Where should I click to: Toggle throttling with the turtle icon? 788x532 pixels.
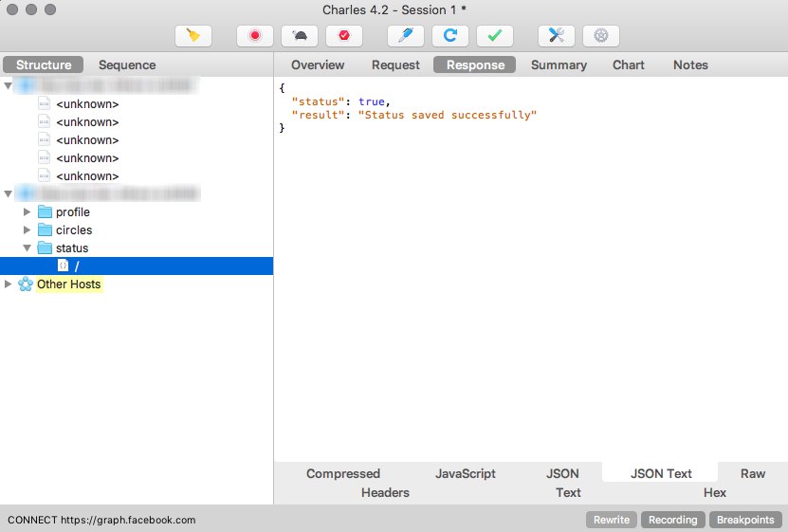(300, 36)
